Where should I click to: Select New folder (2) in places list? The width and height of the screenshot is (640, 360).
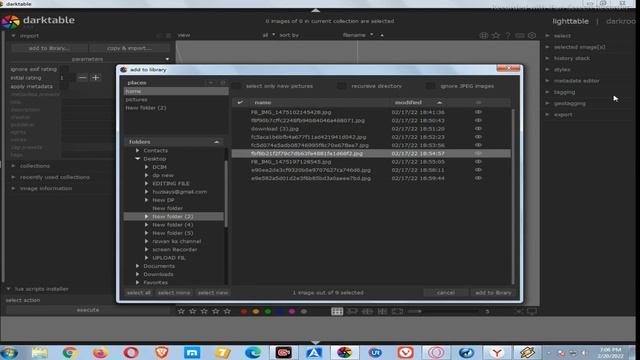(x=176, y=108)
